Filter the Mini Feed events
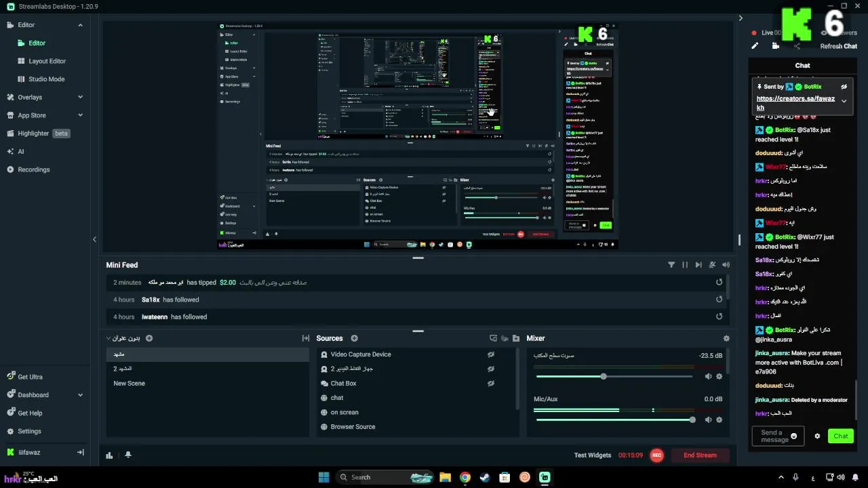This screenshot has width=868, height=488. pos(671,265)
